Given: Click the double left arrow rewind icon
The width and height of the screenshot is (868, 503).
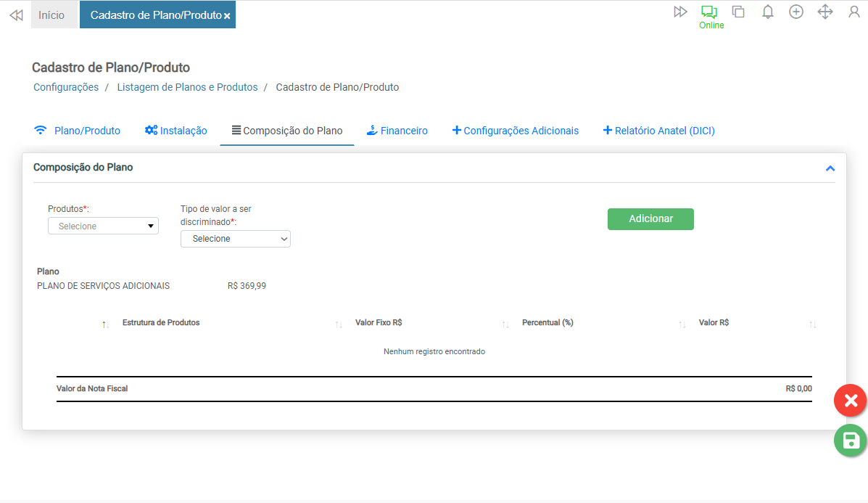Looking at the screenshot, I should [x=16, y=15].
